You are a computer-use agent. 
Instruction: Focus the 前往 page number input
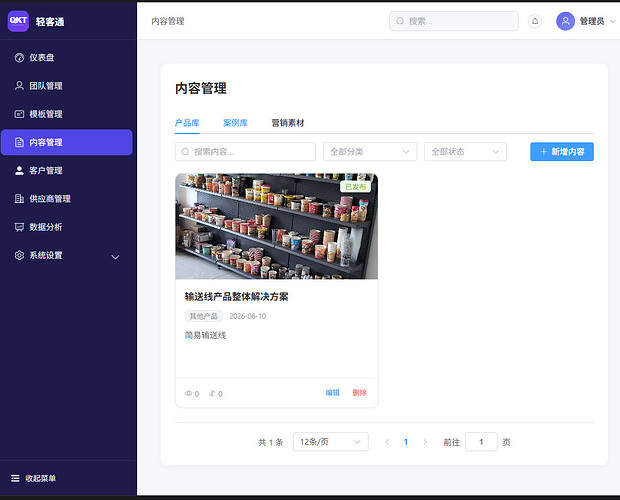(481, 442)
